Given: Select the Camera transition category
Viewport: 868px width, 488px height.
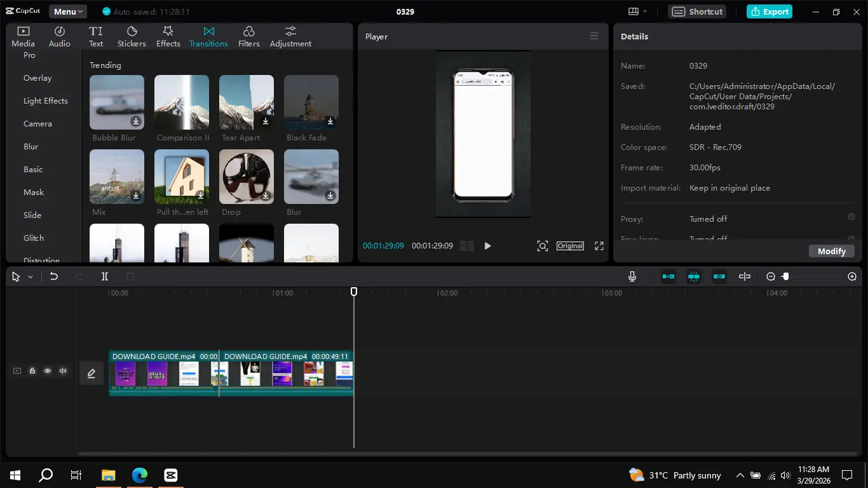Looking at the screenshot, I should pyautogui.click(x=37, y=124).
